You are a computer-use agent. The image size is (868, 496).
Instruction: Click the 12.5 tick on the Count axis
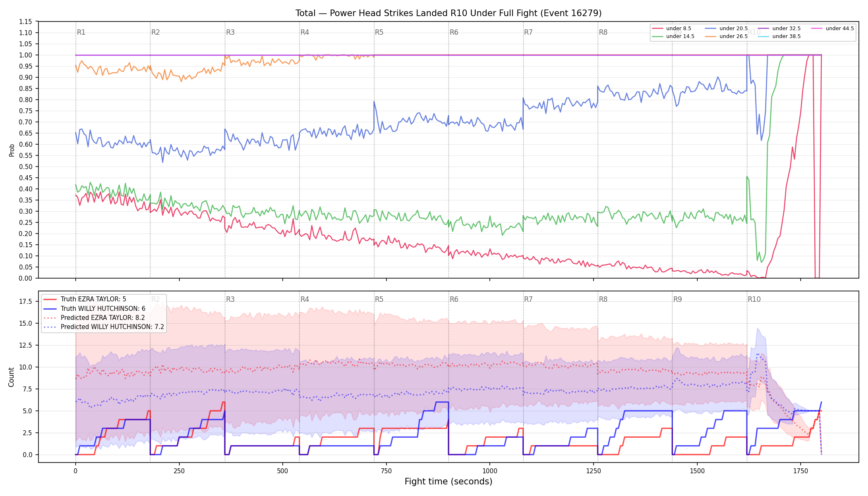click(26, 345)
